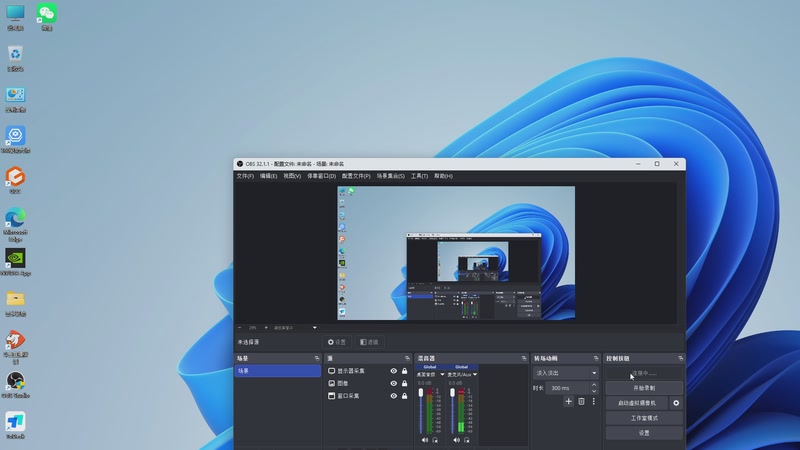Increase transition duration with up arrow
Viewport: 800px width, 450px height.
(x=594, y=385)
